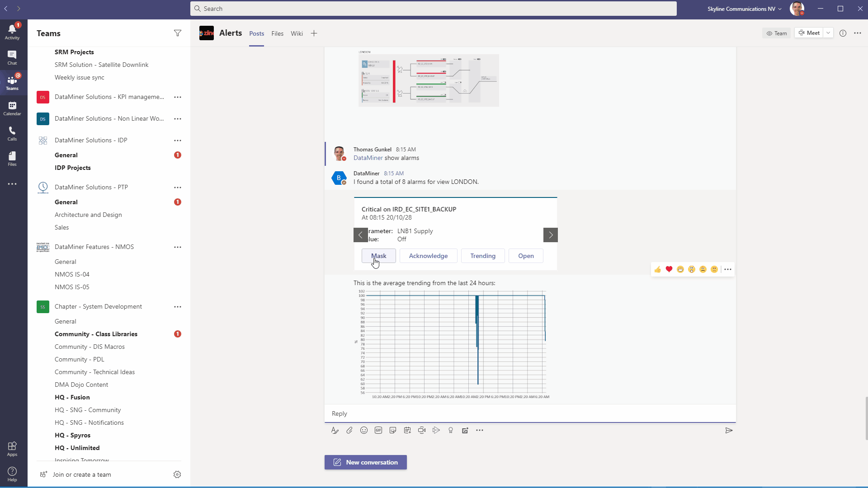Click the DataMiner mention link
868x488 pixels.
coord(368,158)
